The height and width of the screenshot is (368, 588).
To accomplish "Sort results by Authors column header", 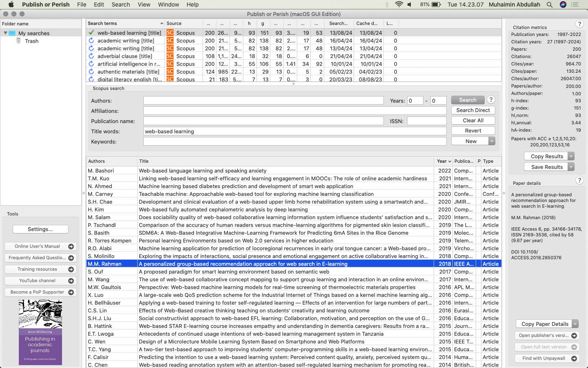I will (x=111, y=161).
